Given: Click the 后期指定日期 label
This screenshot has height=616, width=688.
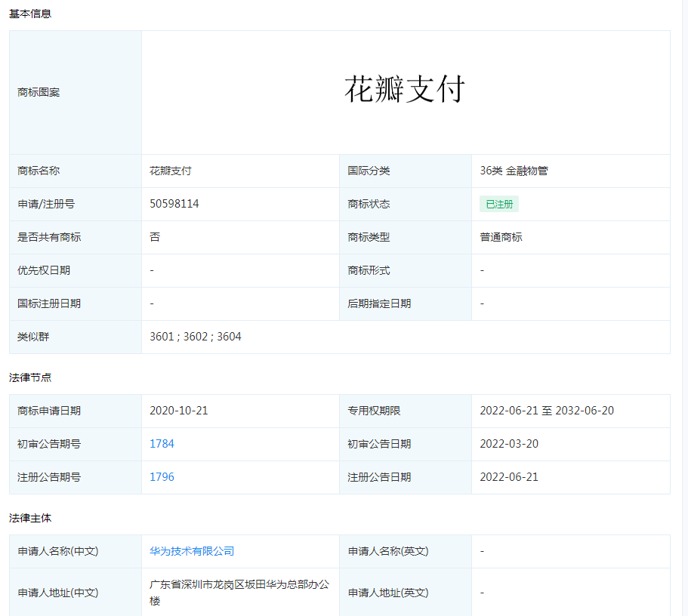Looking at the screenshot, I should click(379, 303).
